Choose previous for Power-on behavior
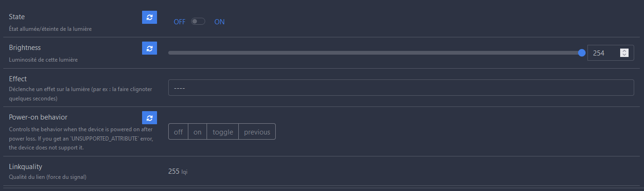644x191 pixels. [257, 132]
